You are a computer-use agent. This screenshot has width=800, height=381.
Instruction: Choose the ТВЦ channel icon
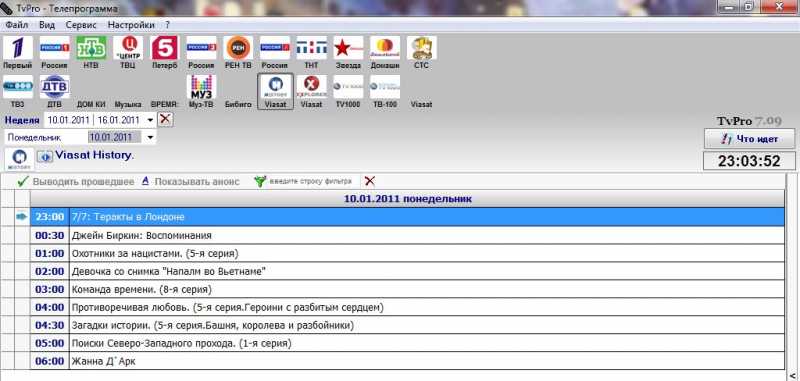coord(128,48)
